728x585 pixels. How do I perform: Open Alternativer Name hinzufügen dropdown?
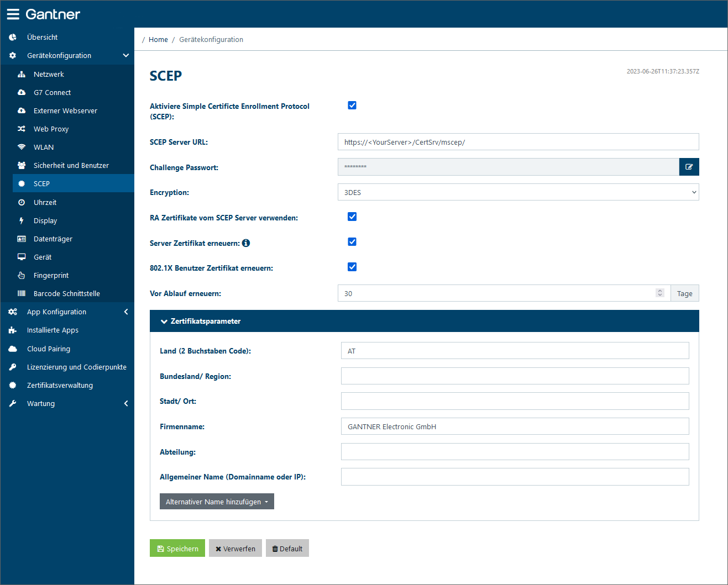pos(217,502)
